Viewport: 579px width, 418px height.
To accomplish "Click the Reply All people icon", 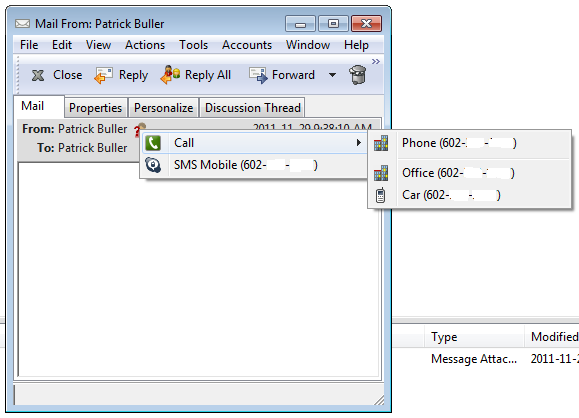I will pyautogui.click(x=170, y=75).
